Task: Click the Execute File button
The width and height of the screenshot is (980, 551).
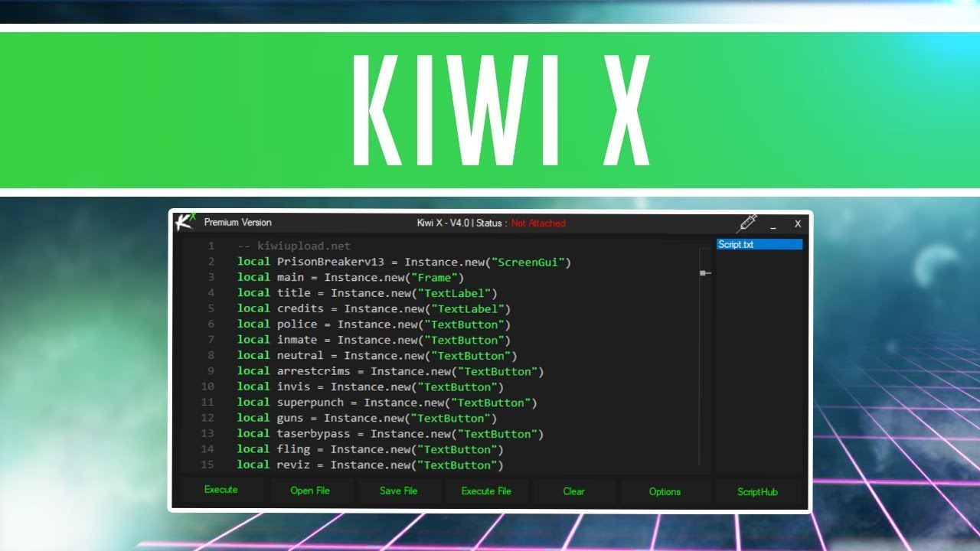Action: [x=486, y=491]
